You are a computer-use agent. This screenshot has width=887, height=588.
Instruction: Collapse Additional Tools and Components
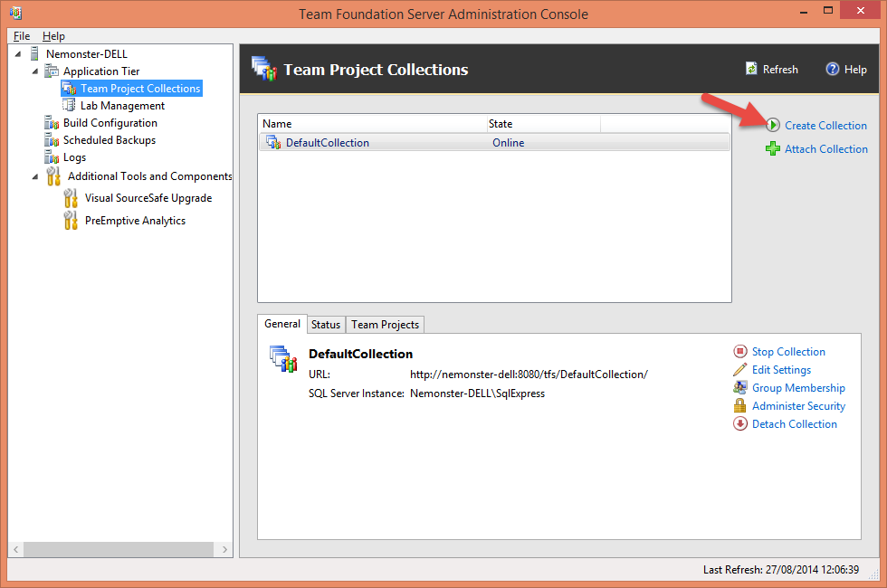[33, 176]
